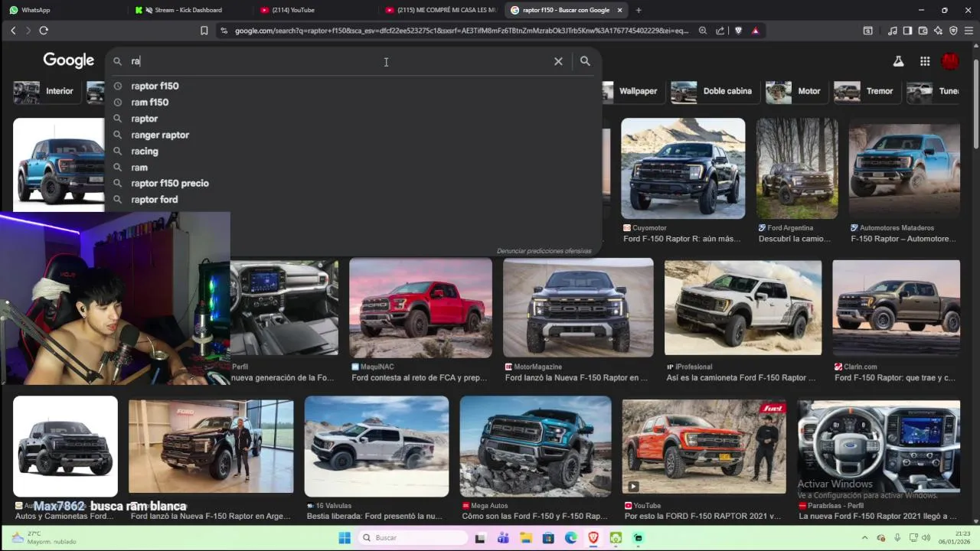
Task: Open the red Raptor MaquiNAC image
Action: point(420,308)
